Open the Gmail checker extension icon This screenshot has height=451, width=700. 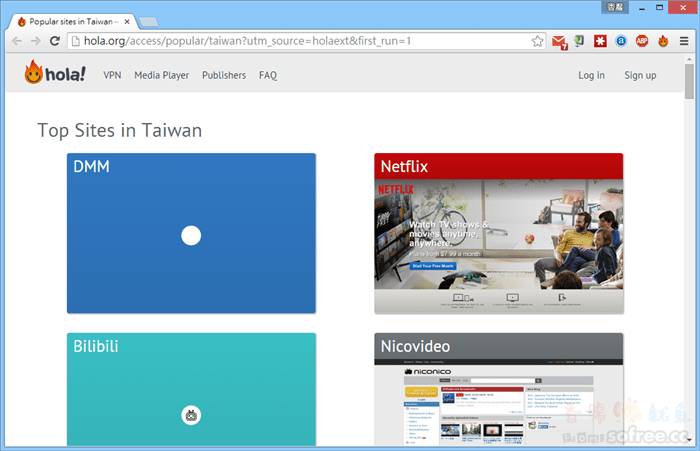click(x=559, y=42)
